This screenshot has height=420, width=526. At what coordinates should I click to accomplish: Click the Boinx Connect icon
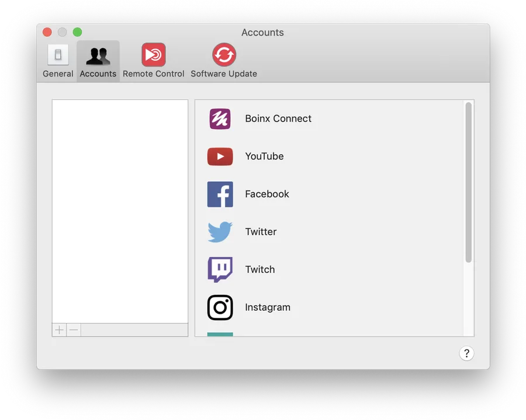click(220, 119)
